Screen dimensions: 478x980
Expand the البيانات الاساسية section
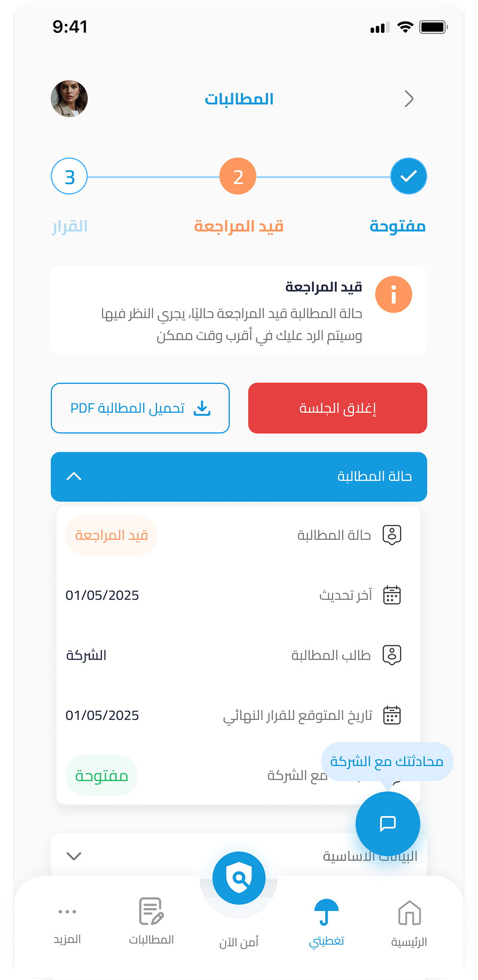tap(239, 855)
